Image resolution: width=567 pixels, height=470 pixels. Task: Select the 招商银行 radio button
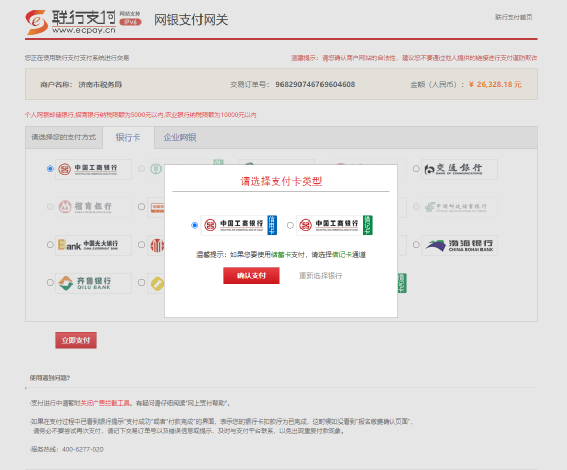(x=50, y=207)
